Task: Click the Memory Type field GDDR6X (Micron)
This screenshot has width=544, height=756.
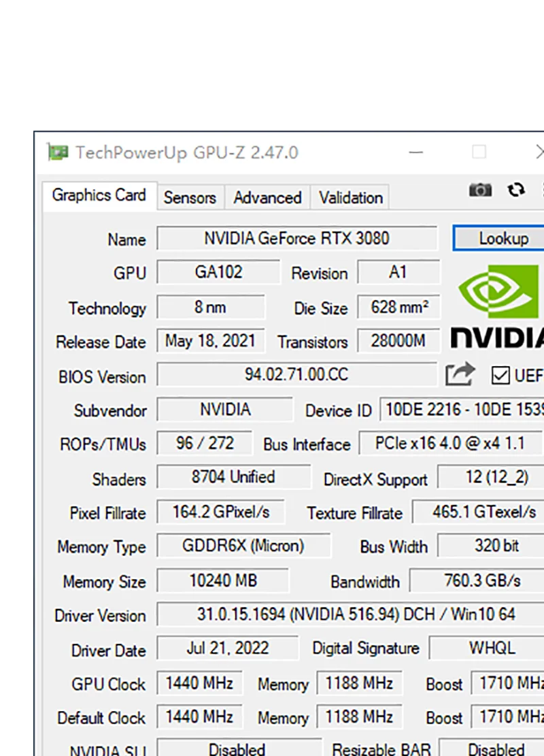Action: click(x=244, y=545)
